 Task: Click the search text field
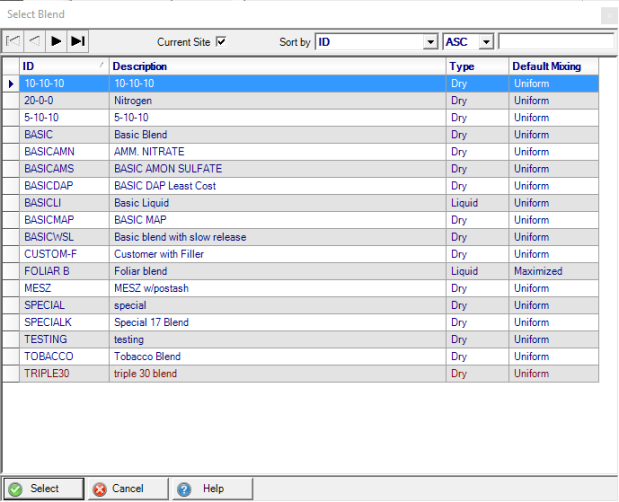[555, 42]
